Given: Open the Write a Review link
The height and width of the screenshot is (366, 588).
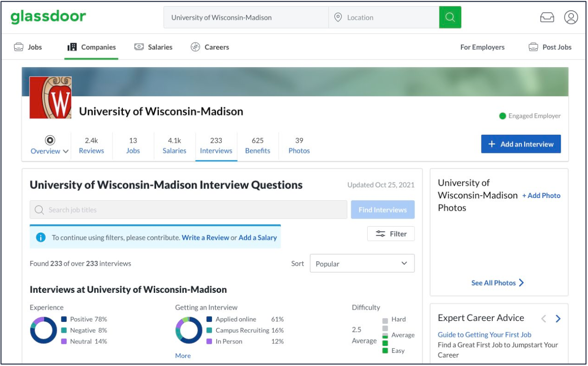Looking at the screenshot, I should point(205,237).
